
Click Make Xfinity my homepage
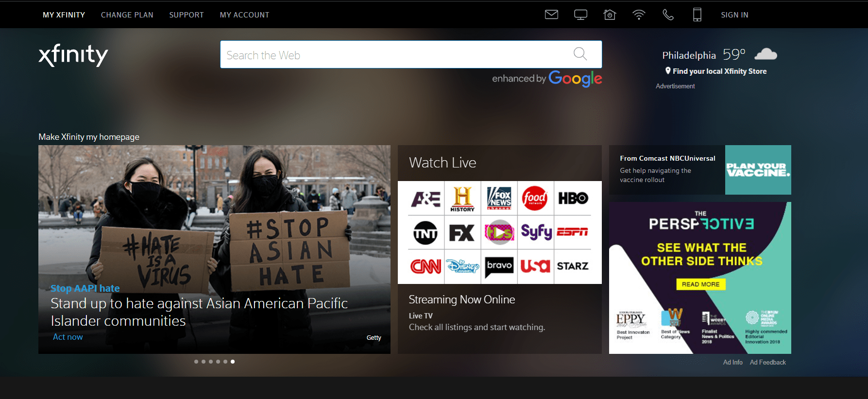[89, 137]
